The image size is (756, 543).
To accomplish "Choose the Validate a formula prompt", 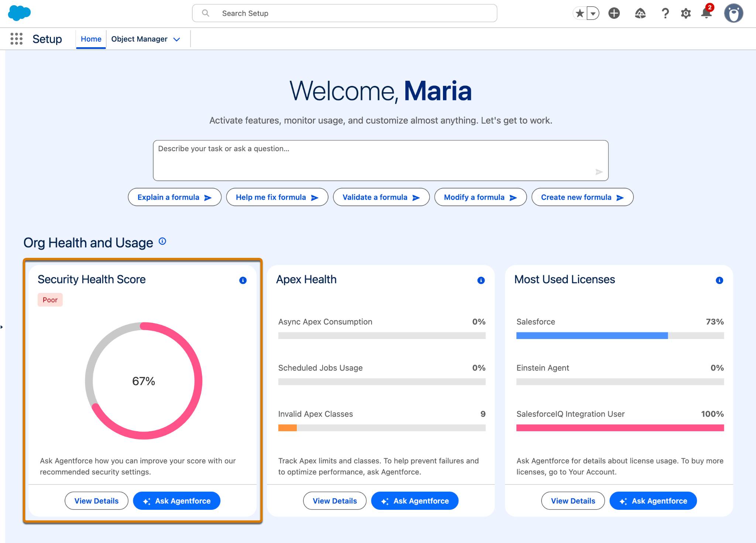I will pyautogui.click(x=381, y=197).
